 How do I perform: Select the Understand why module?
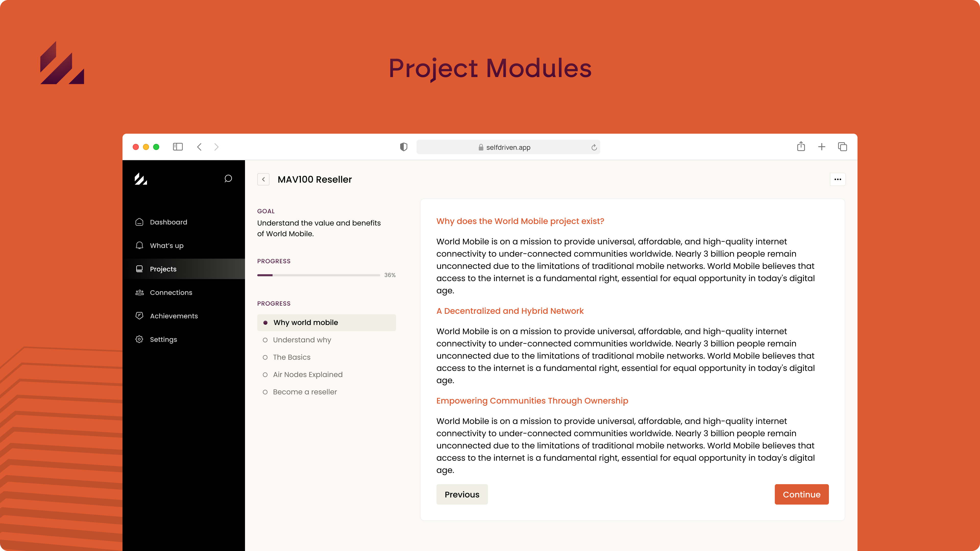click(326, 340)
